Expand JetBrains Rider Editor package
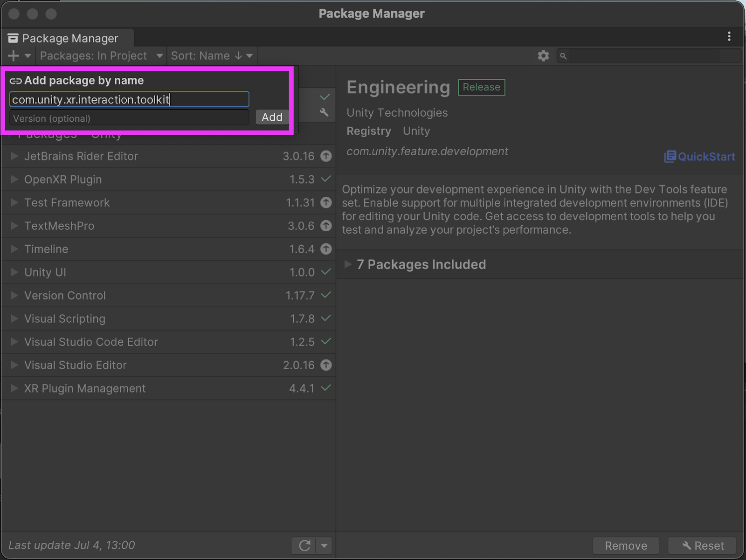 click(x=14, y=156)
